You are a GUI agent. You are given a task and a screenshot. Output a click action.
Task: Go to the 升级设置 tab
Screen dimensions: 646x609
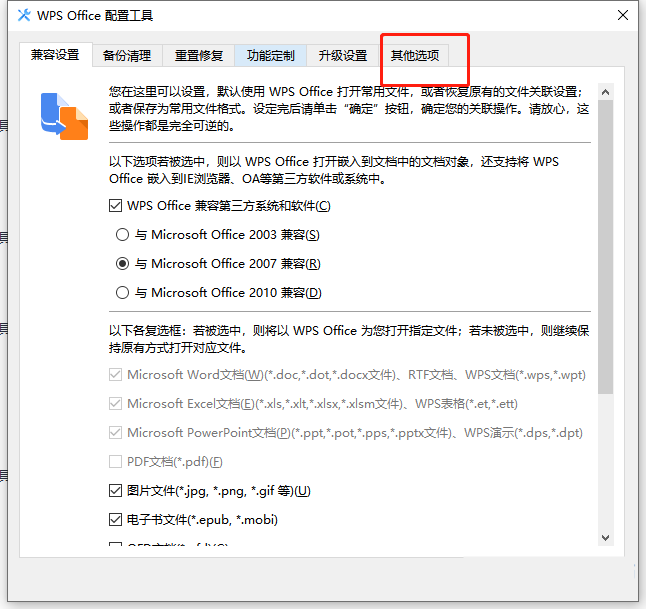(x=343, y=55)
